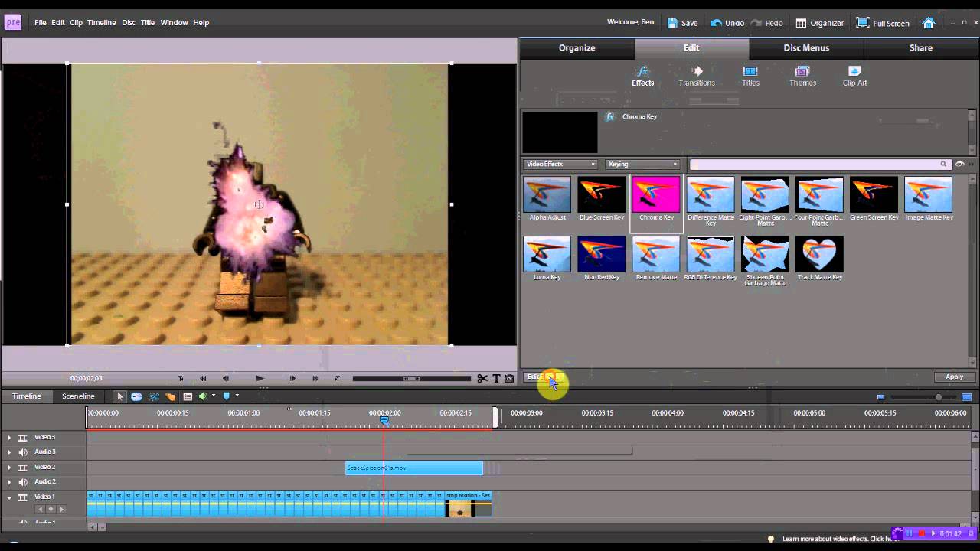Switch to the Share tab
Screen dimensions: 980x551
pyautogui.click(x=920, y=48)
